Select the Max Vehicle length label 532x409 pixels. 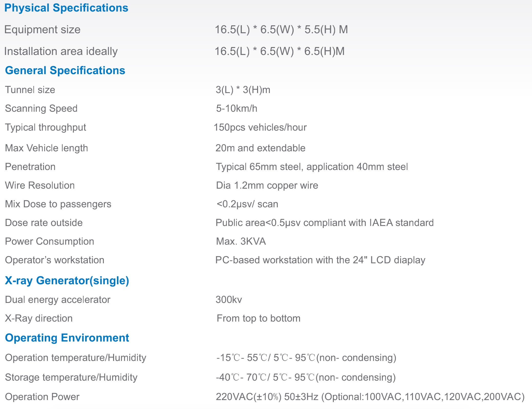46,148
